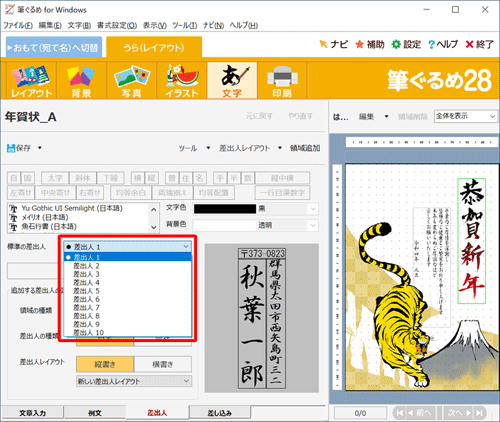This screenshot has height=422, width=500.
Task: Switch to おもて(宛て名)へ切替 tab
Action: tap(54, 47)
